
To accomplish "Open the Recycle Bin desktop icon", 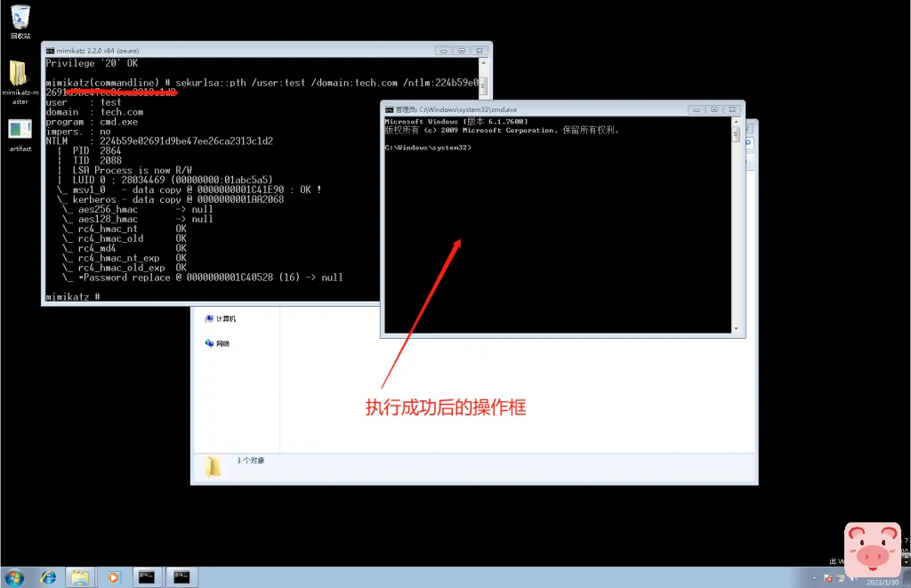I will [x=20, y=21].
